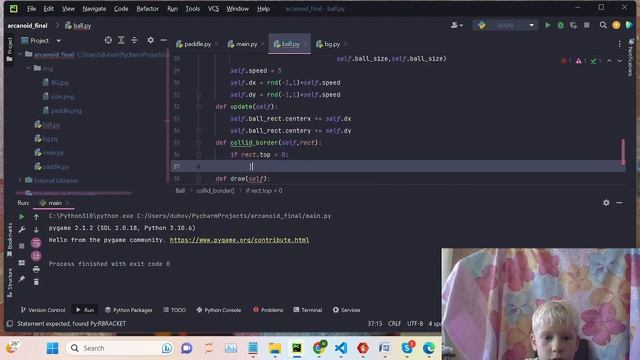The image size is (640, 360).
Task: Hide the Run panel minus icon
Action: pyautogui.click(x=619, y=202)
